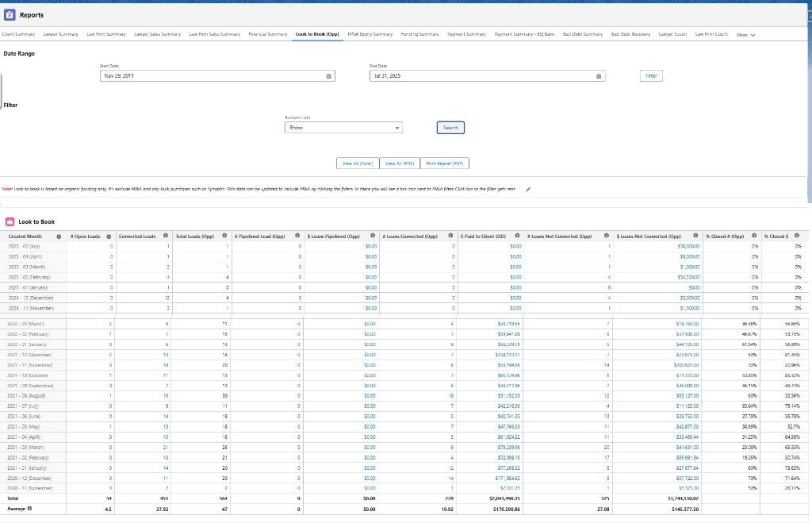
Task: Click converted leads value 12 for 2024 - 12
Action: point(167,298)
